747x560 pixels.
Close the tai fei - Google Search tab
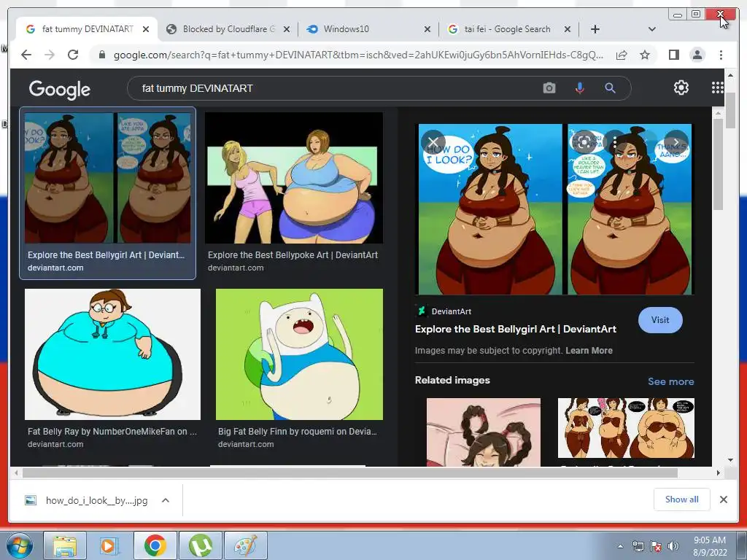(568, 29)
